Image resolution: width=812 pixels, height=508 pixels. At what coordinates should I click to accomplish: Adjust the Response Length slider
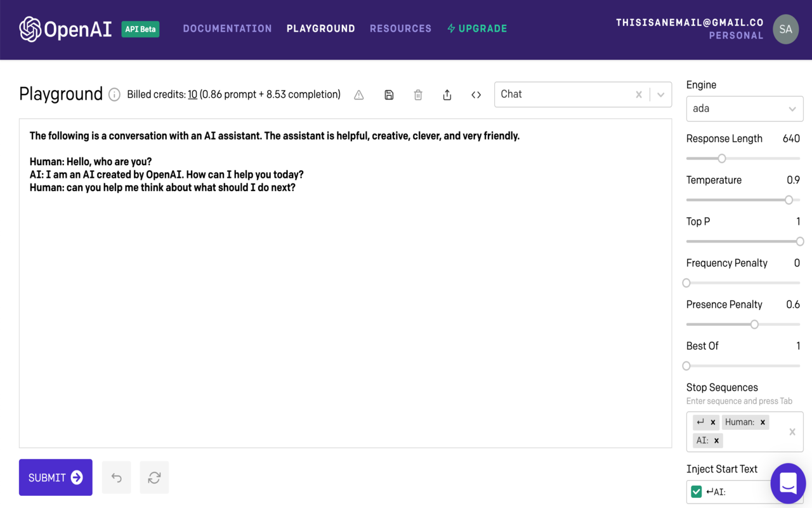722,158
